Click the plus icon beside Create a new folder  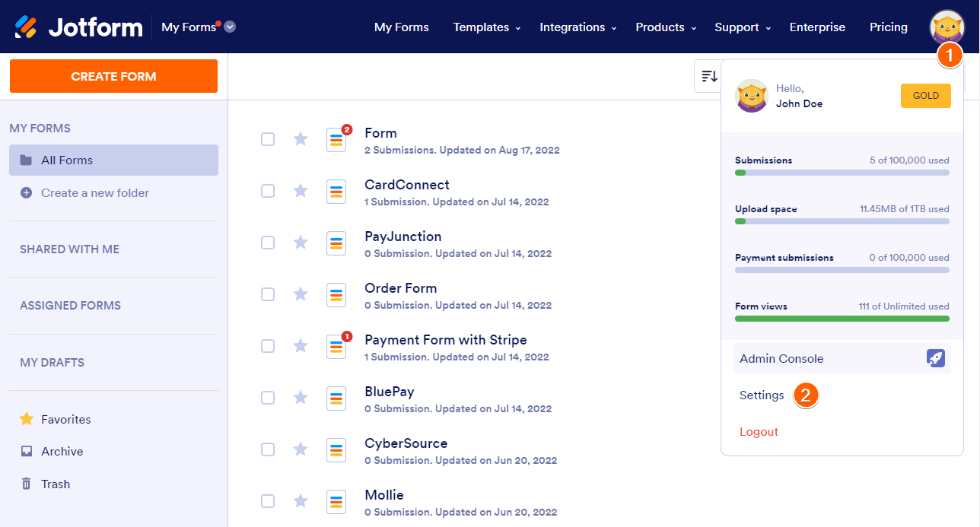[26, 193]
